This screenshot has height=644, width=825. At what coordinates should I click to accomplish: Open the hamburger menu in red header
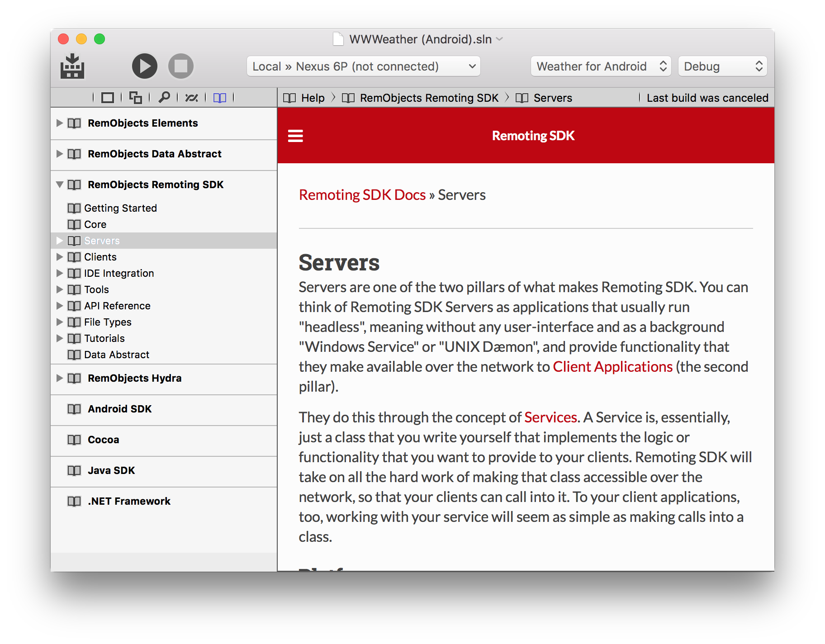pyautogui.click(x=295, y=136)
